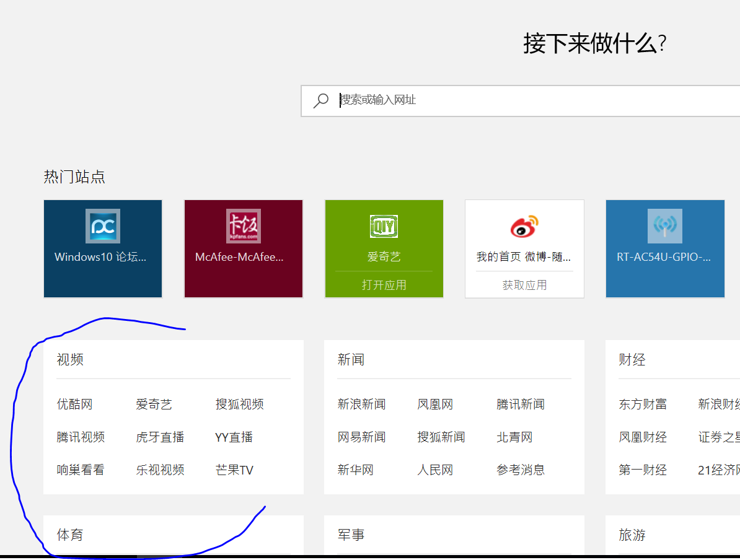This screenshot has height=560, width=740.
Task: Open 腾讯新闻 link
Action: pyautogui.click(x=521, y=405)
